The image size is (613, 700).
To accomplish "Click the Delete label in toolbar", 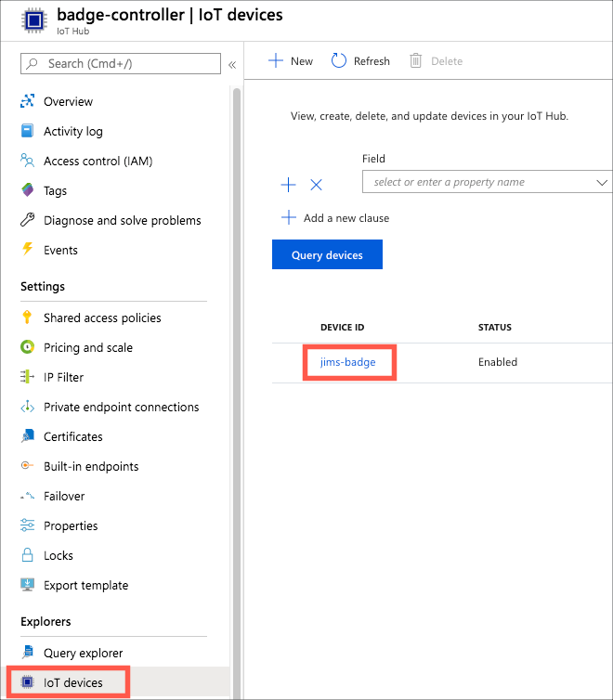I will 447,61.
